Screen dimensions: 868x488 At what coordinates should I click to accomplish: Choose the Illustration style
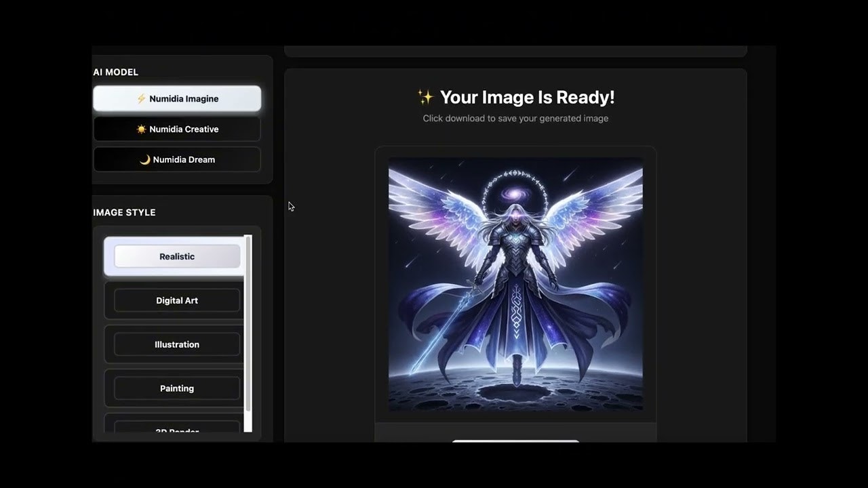point(177,344)
